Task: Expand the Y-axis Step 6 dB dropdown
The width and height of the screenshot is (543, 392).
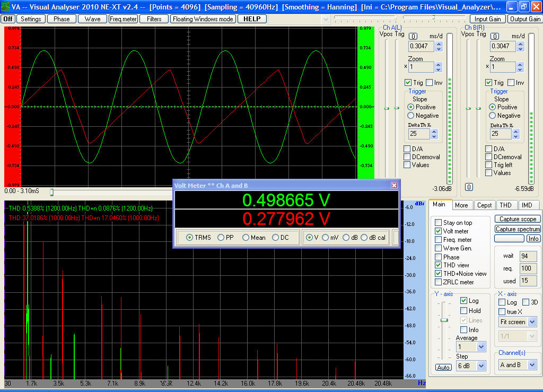Action: click(x=481, y=365)
